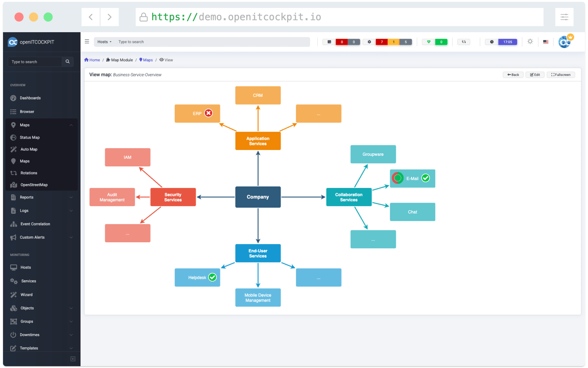Open Event Correlation from sidebar
This screenshot has height=368, width=588.
[x=35, y=224]
